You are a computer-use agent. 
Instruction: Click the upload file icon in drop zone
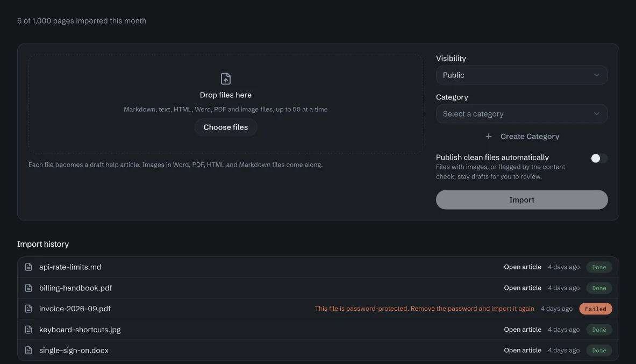click(x=225, y=78)
